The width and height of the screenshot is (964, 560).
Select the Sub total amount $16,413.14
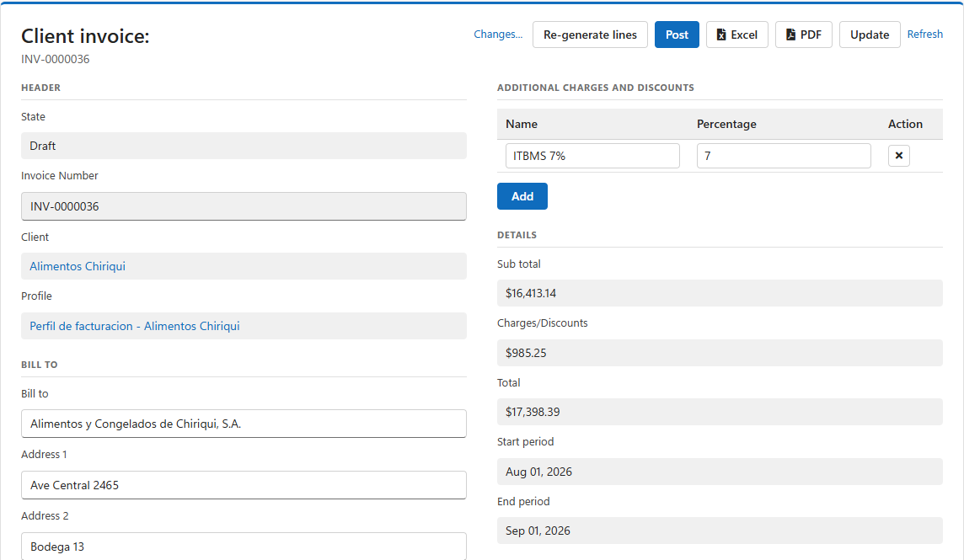pyautogui.click(x=720, y=293)
